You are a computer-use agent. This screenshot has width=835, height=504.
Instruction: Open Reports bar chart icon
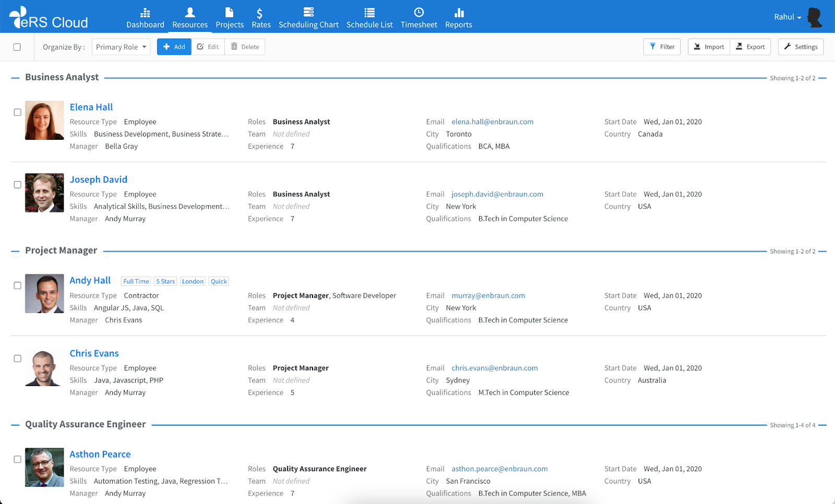coord(459,13)
